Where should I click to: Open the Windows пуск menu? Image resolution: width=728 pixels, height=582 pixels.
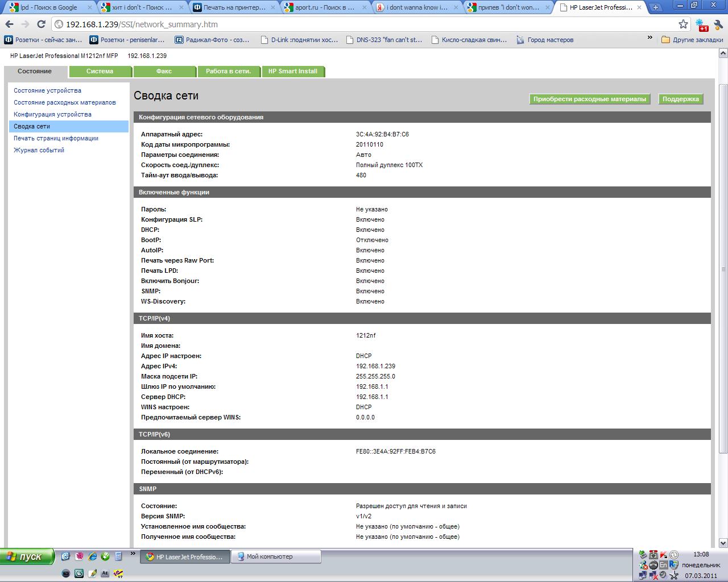click(27, 556)
